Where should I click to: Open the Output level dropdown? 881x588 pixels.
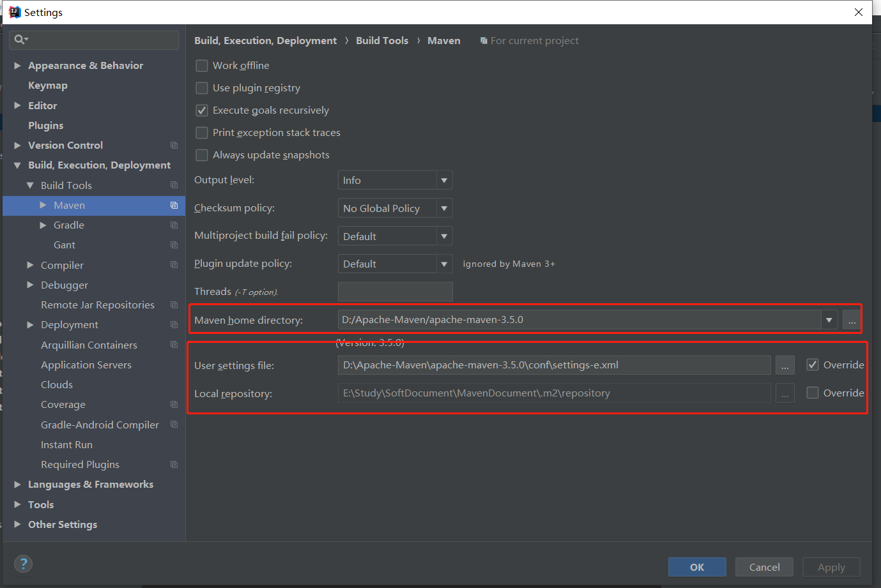395,180
